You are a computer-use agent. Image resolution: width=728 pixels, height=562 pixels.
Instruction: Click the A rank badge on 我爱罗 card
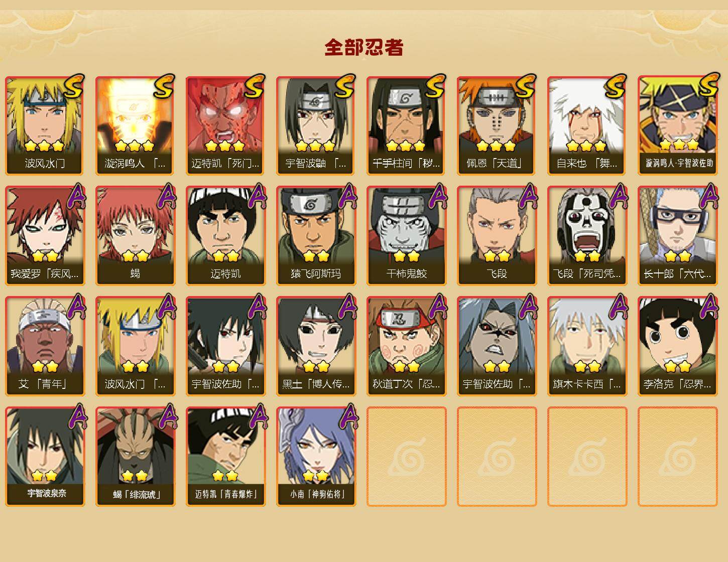(x=76, y=196)
